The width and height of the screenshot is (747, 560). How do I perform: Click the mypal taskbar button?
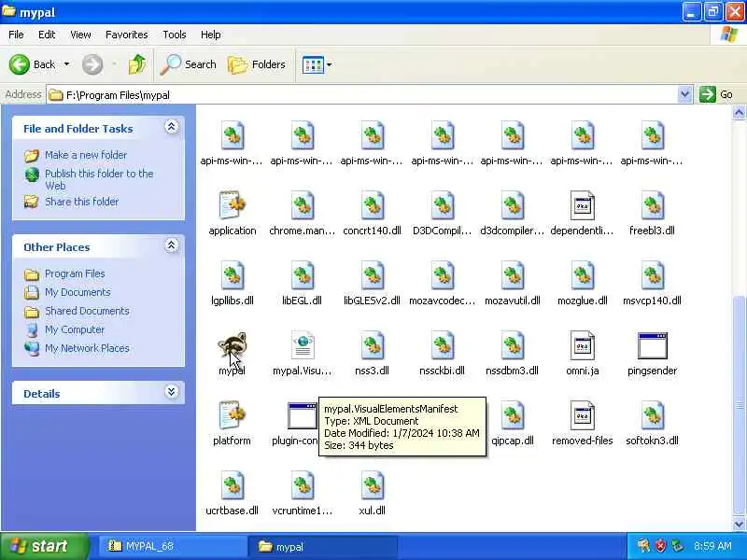pyautogui.click(x=322, y=546)
